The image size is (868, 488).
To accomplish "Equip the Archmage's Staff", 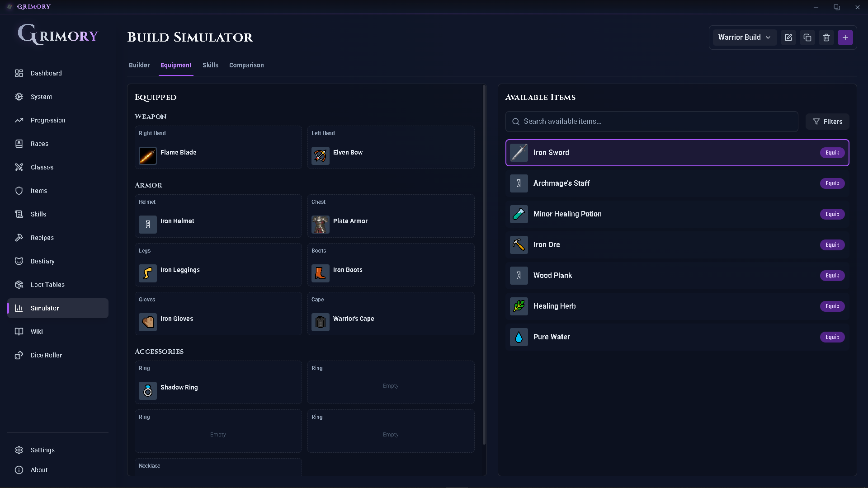I will (832, 183).
